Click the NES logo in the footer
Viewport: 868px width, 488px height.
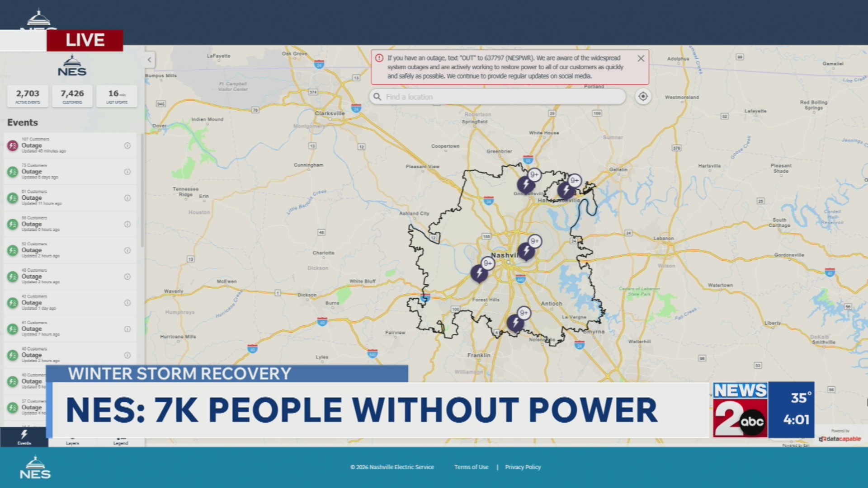tap(35, 468)
